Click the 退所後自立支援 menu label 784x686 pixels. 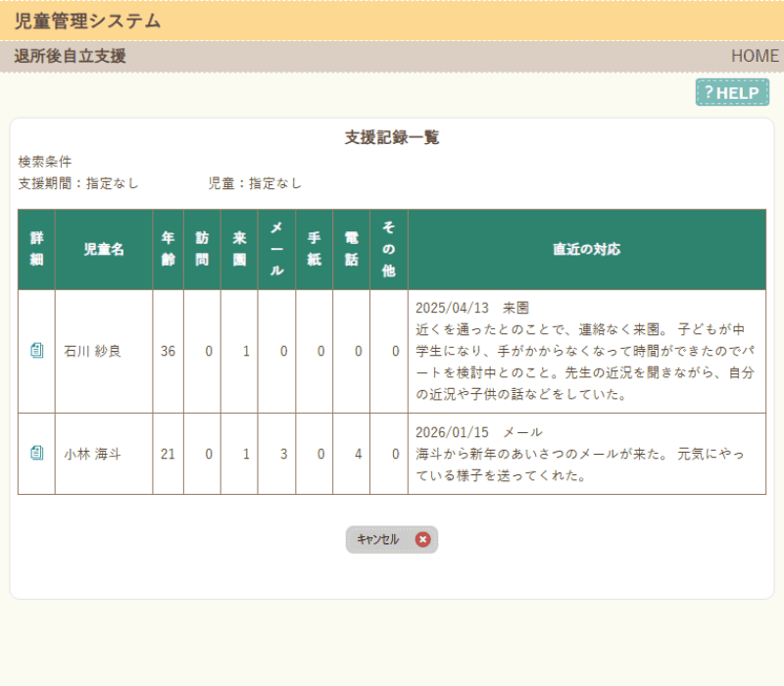pyautogui.click(x=71, y=56)
